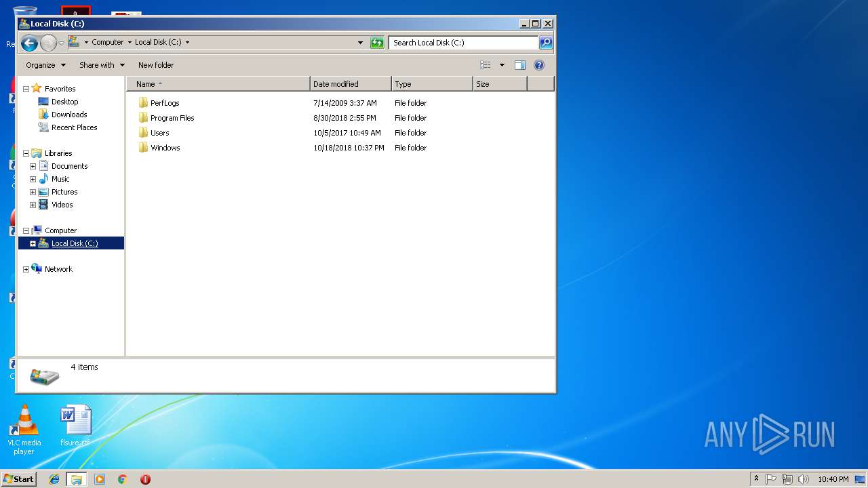Viewport: 868px width, 488px height.
Task: Select the Documents library icon
Action: click(x=43, y=166)
